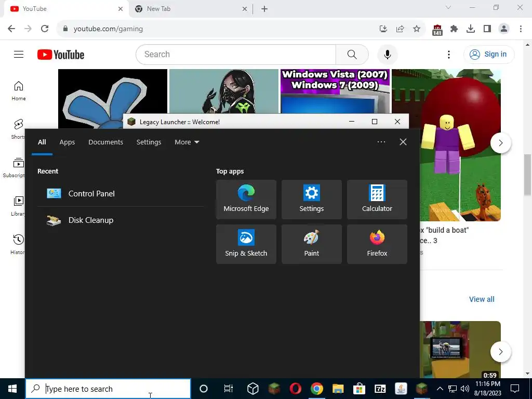Open Chrome three-dot menu

point(521,29)
